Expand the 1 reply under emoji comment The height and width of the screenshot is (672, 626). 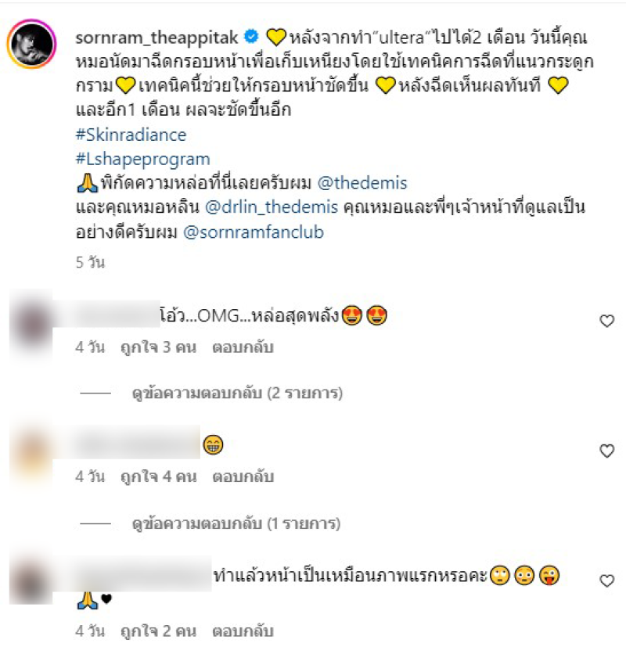tap(236, 523)
